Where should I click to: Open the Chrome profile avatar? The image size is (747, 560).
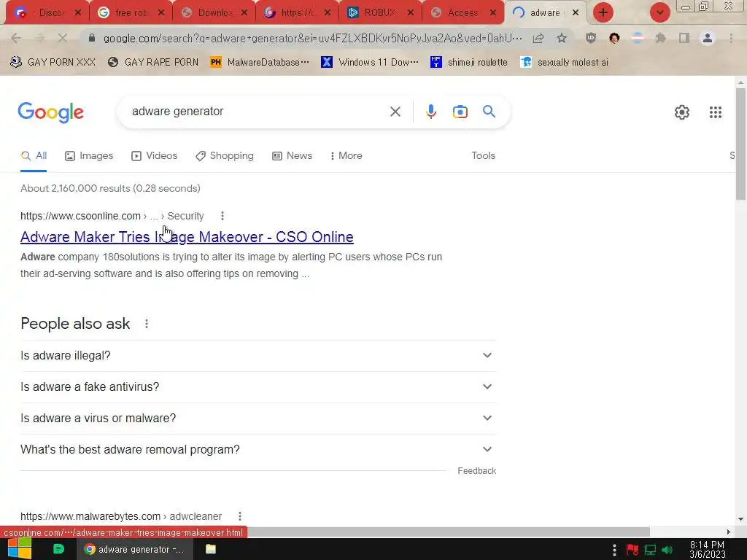pos(708,39)
